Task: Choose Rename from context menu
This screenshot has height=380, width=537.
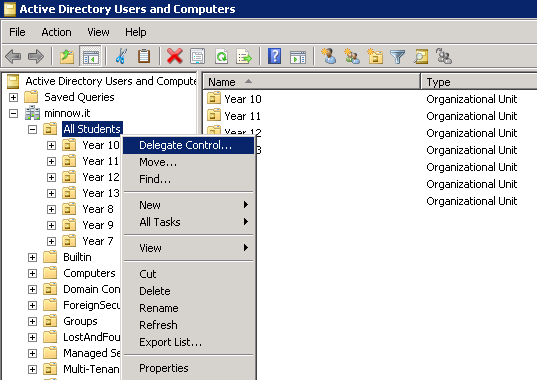Action: pyautogui.click(x=188, y=308)
